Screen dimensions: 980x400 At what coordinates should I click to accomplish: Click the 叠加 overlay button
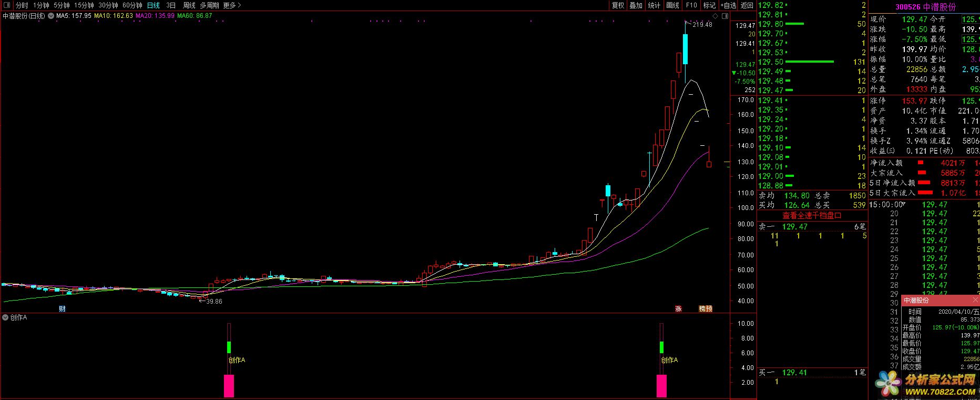point(636,5)
